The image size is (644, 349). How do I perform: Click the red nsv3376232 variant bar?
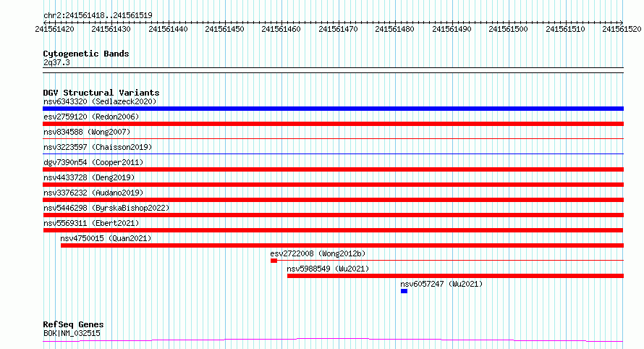click(333, 200)
